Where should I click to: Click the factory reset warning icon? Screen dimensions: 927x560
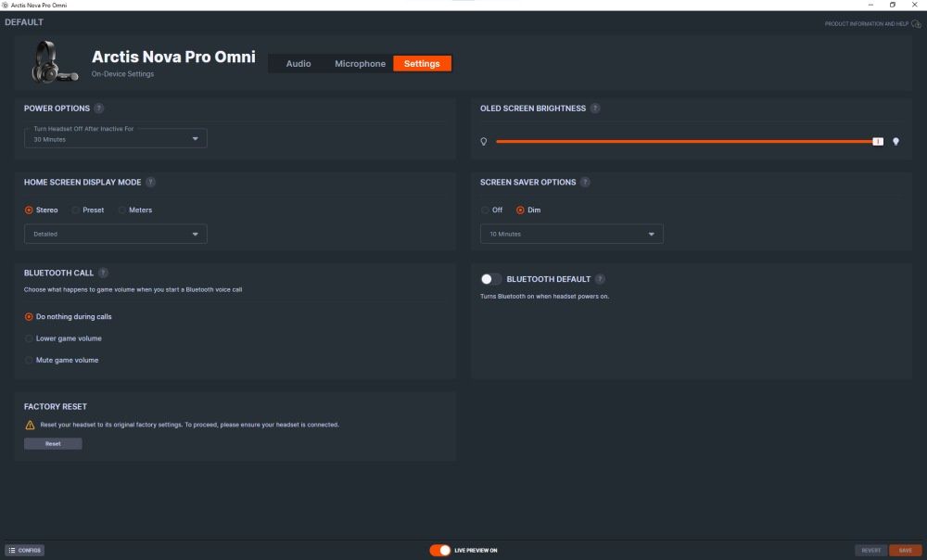[x=30, y=425]
